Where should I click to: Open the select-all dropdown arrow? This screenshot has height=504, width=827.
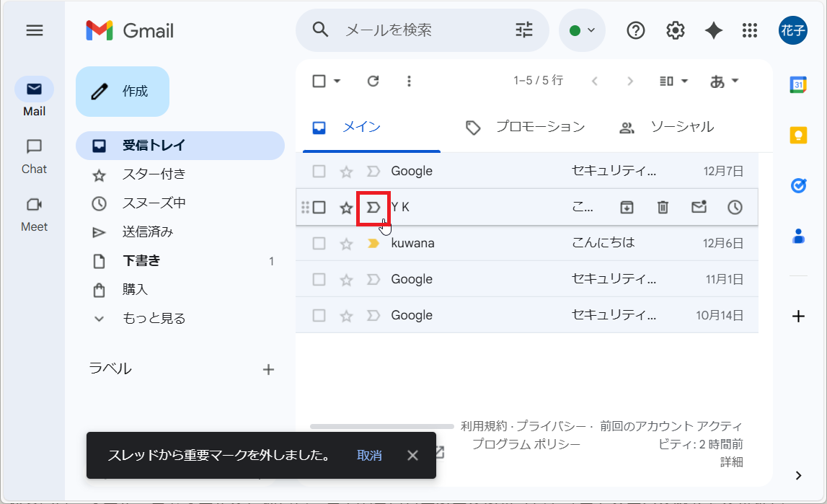point(335,81)
